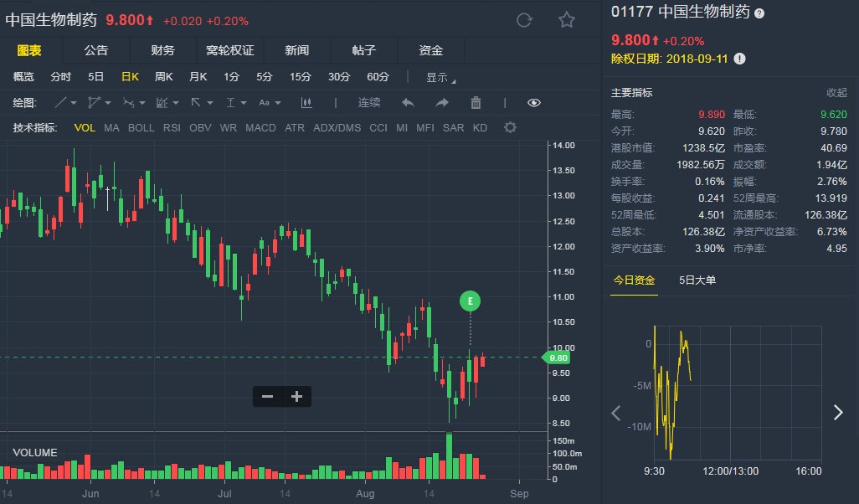Click the ex-rights date info icon

point(739,59)
